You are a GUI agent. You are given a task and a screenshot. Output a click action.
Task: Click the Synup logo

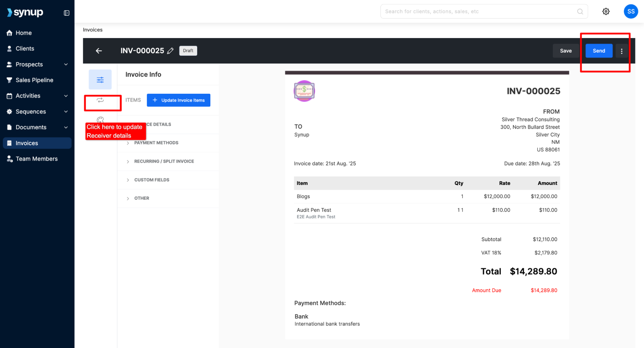point(25,13)
